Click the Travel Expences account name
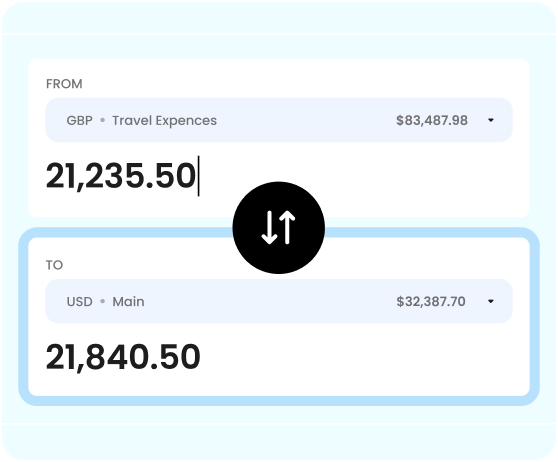Image resolution: width=558 pixels, height=462 pixels. [164, 121]
